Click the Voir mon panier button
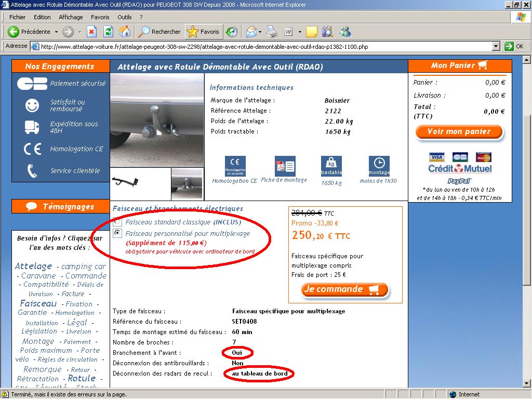Image resolution: width=532 pixels, height=399 pixels. click(459, 132)
